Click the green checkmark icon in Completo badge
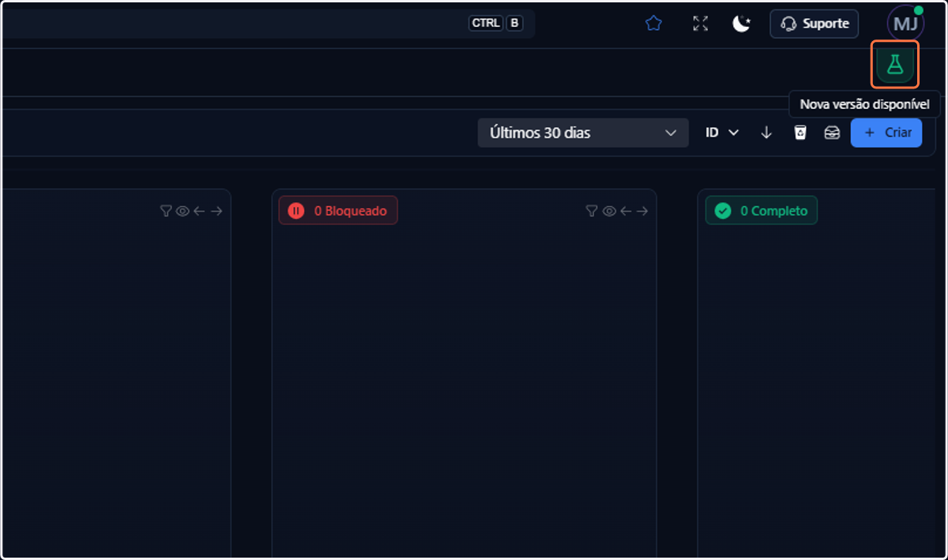This screenshot has height=560, width=948. [723, 211]
